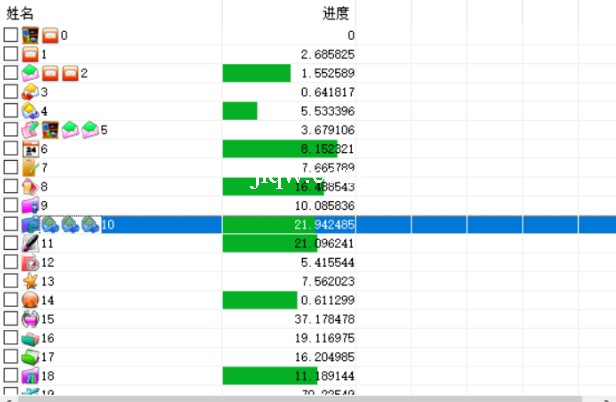
Task: Click the pen icon in row 11
Action: [30, 243]
